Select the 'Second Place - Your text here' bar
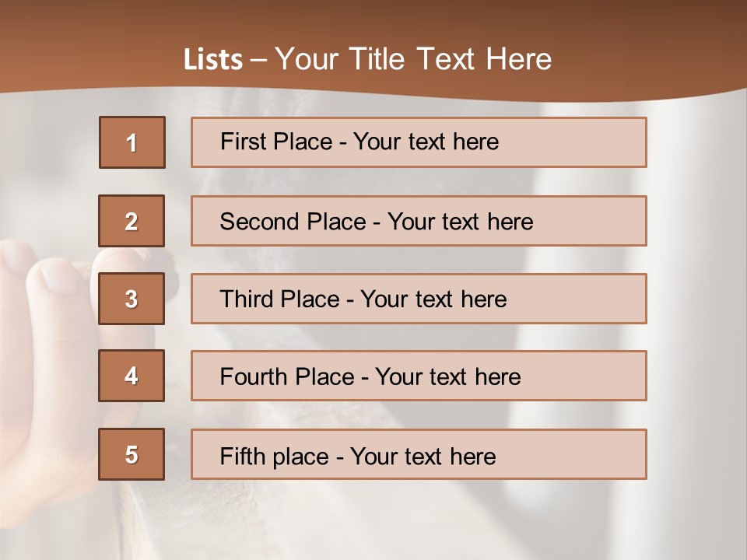 (419, 221)
